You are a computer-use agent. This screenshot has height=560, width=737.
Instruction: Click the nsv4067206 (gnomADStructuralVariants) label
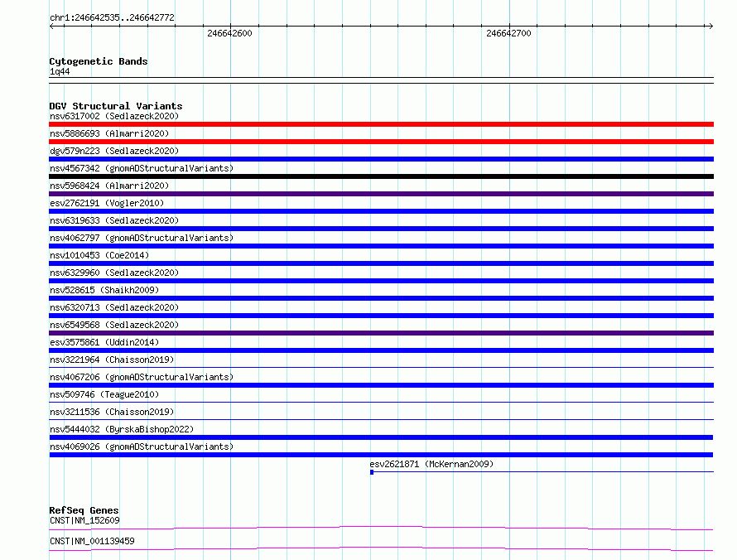click(142, 377)
